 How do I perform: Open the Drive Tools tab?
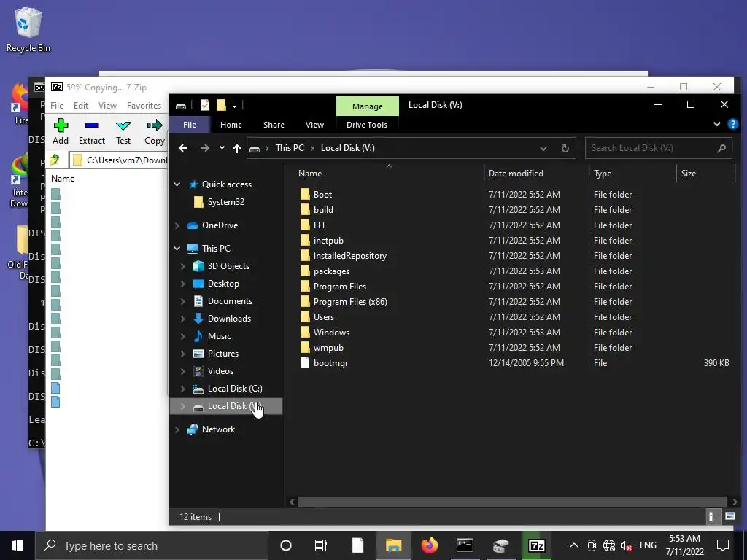(367, 125)
